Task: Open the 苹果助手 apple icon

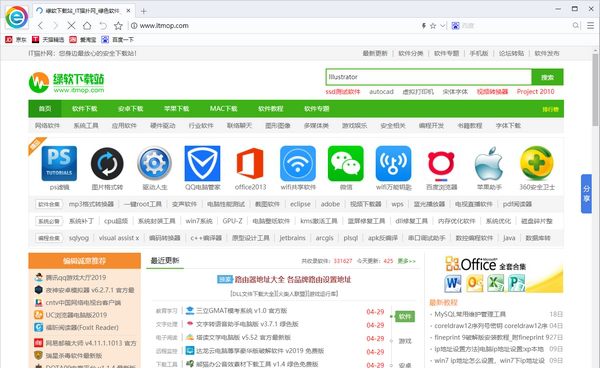Action: tap(489, 163)
